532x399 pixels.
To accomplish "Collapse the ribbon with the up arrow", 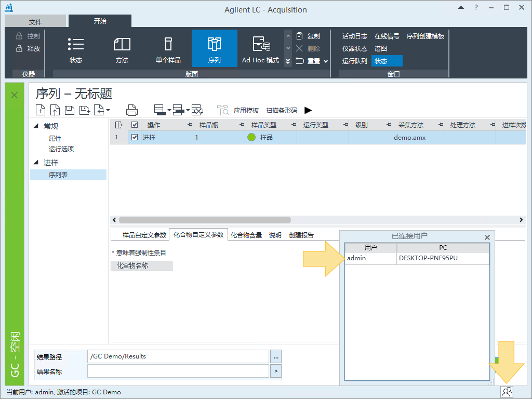I will click(x=461, y=7).
